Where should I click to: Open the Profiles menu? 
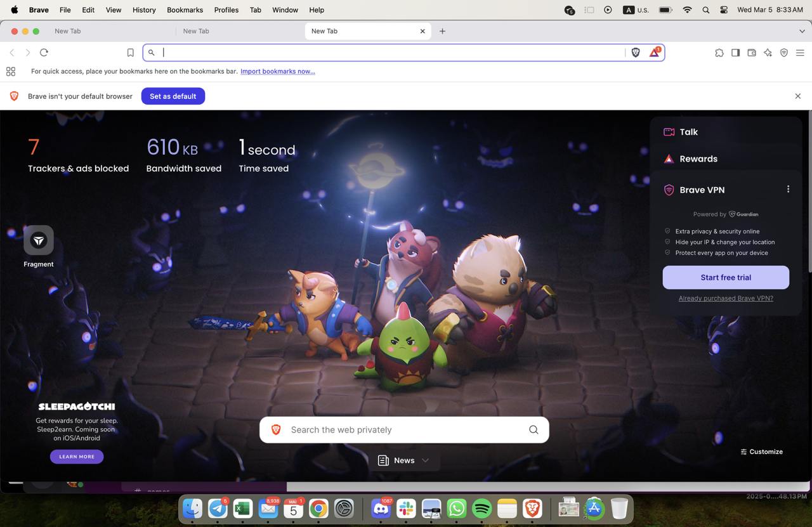[x=226, y=10]
